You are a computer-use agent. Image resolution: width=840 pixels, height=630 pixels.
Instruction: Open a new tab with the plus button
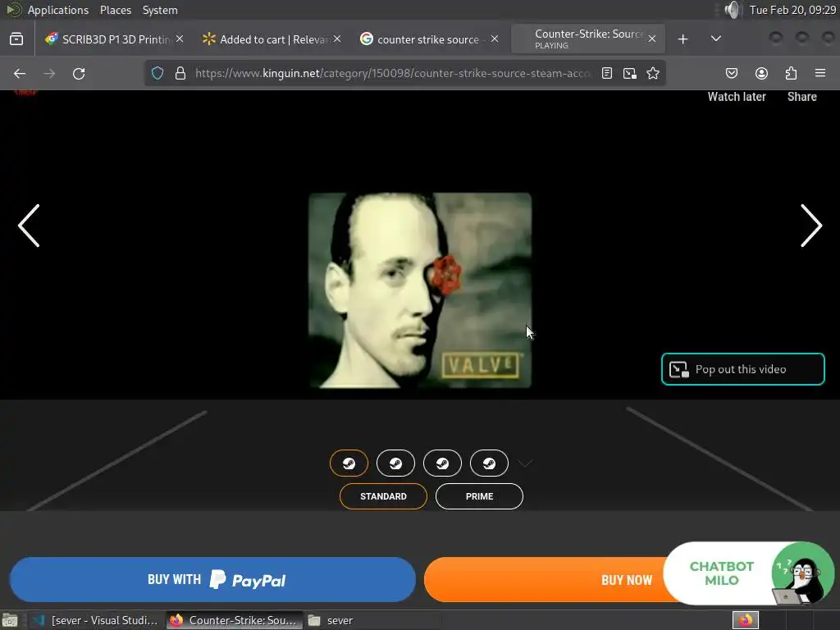pyautogui.click(x=682, y=39)
